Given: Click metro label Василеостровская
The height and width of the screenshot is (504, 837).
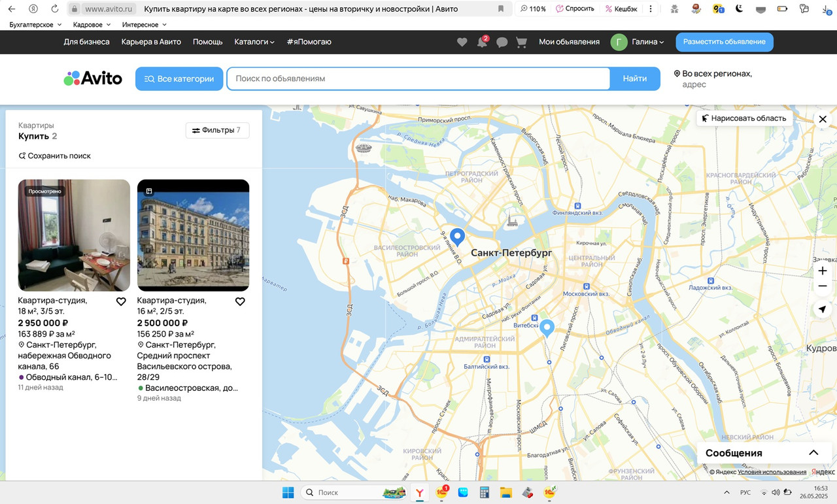Looking at the screenshot, I should 188,388.
